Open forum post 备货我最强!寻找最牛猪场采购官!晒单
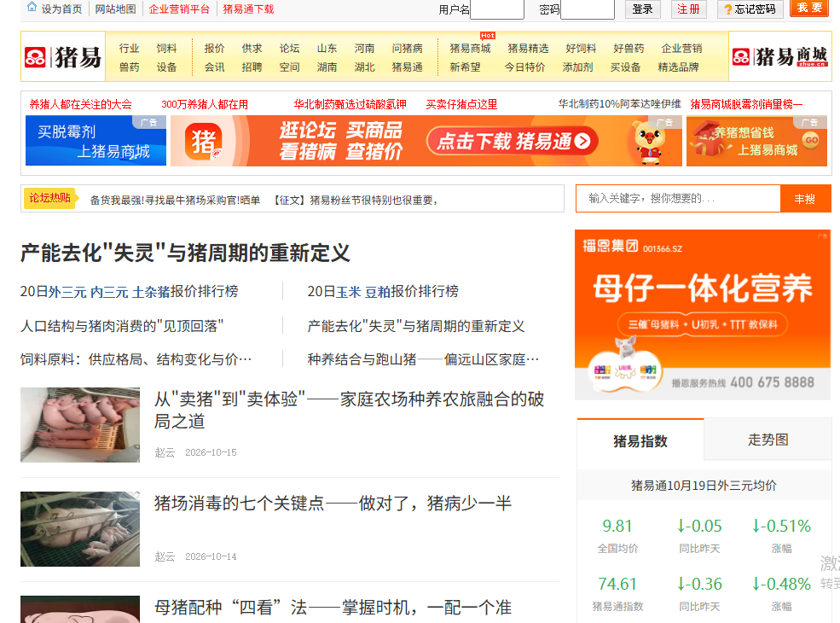 (175, 200)
